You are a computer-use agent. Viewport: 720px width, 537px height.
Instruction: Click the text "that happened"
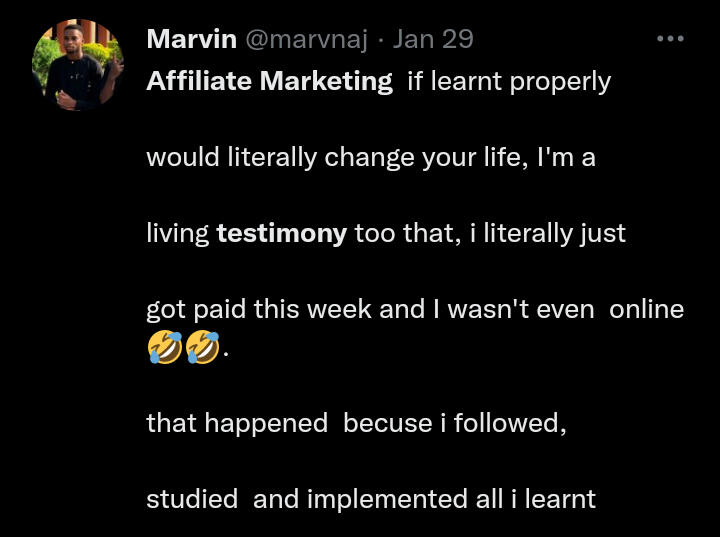236,423
